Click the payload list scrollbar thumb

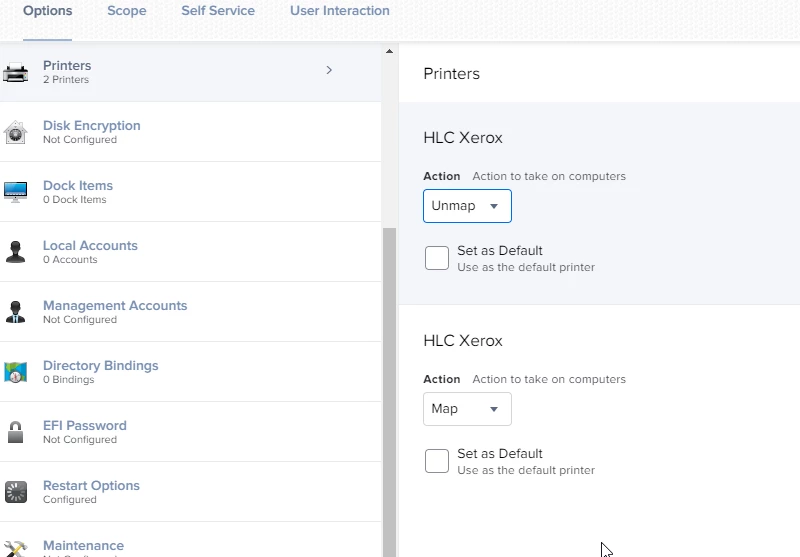390,390
